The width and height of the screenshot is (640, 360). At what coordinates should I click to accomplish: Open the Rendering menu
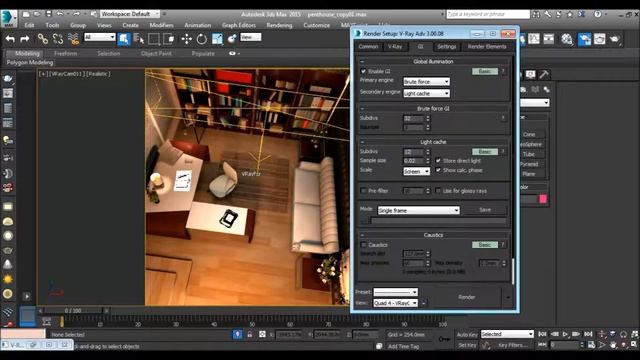coord(279,25)
